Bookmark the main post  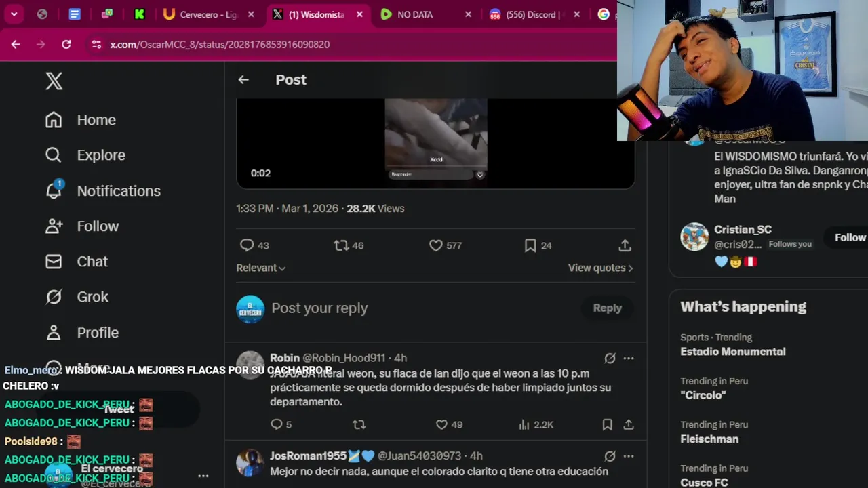coord(530,245)
